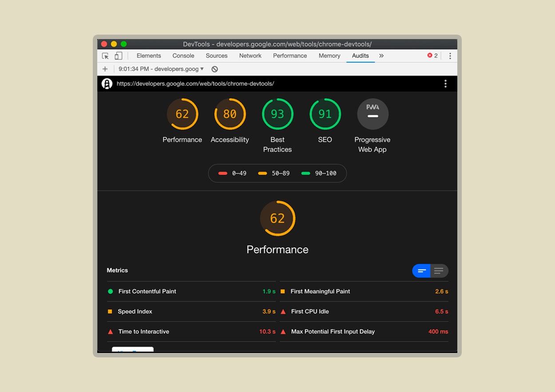Jump to SEO score gauge 91

click(325, 114)
